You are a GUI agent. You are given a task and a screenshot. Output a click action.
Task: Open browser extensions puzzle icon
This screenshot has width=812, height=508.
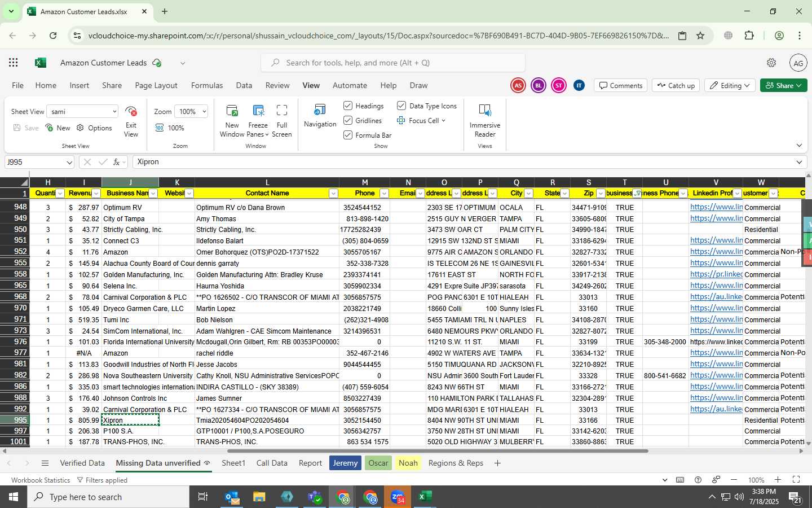point(749,36)
